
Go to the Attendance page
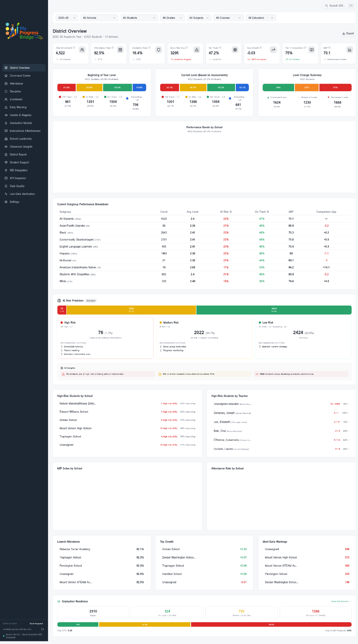click(x=24, y=84)
